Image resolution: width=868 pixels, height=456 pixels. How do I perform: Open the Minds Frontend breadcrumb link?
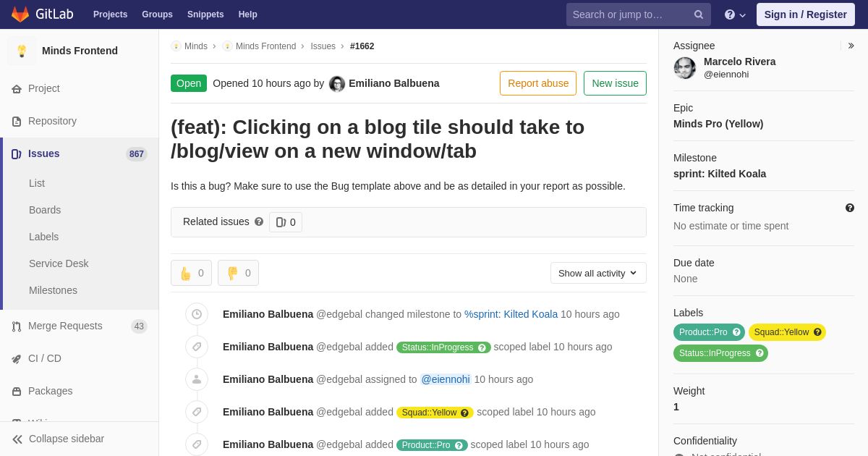point(265,46)
